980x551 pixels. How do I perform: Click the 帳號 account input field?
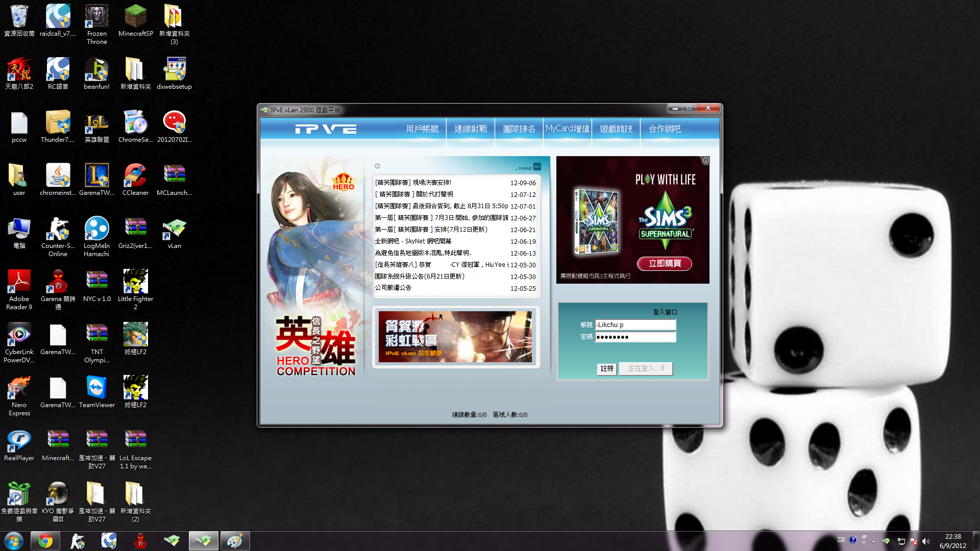635,324
